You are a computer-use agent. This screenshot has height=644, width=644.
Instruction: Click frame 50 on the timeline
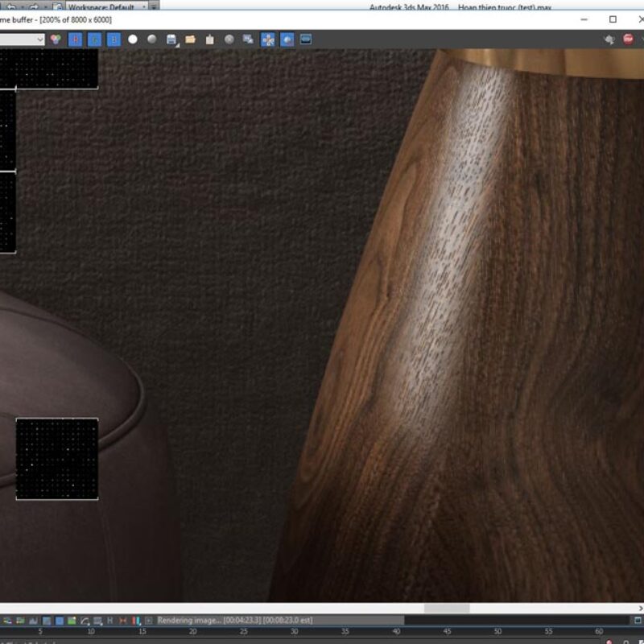(497, 631)
